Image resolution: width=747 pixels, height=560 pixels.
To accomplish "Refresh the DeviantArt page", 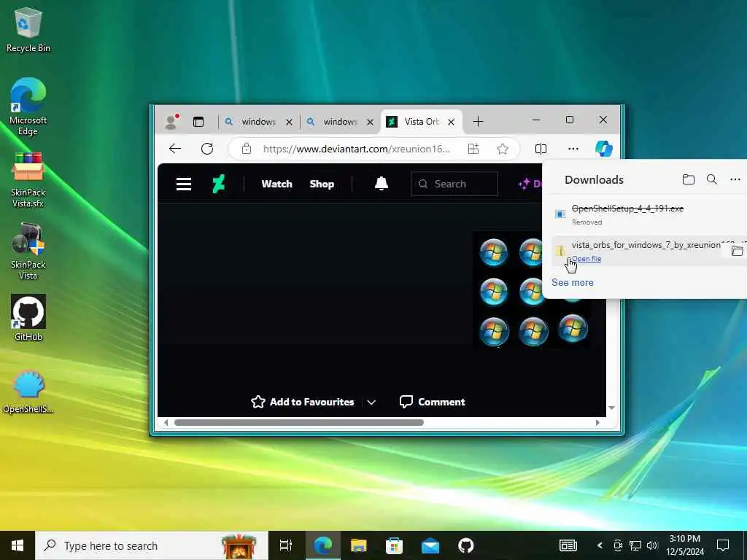I will [x=207, y=149].
